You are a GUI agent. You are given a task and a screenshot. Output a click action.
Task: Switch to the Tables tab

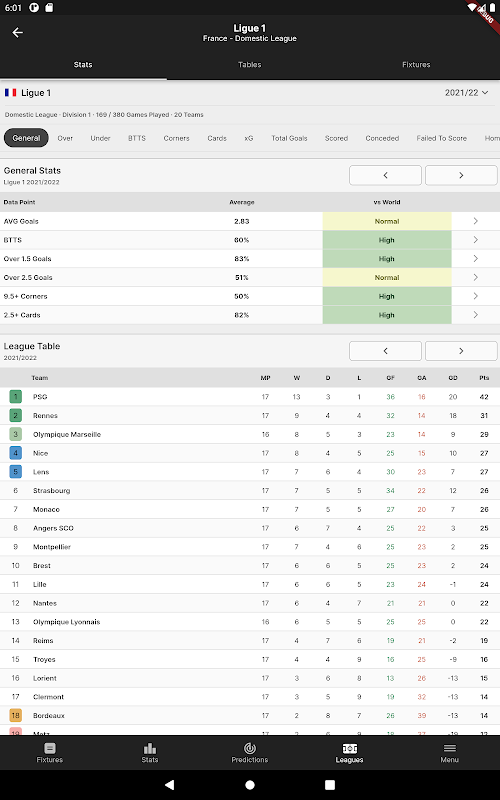click(x=249, y=65)
